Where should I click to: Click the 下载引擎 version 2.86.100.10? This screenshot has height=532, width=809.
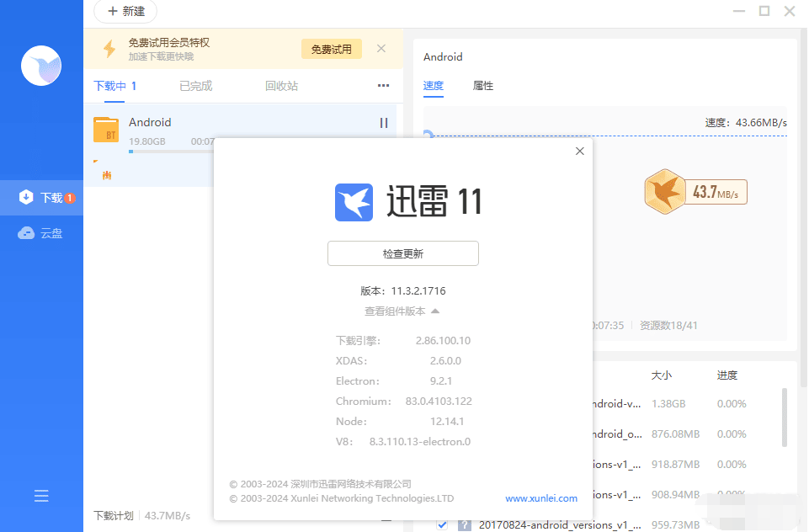click(443, 341)
